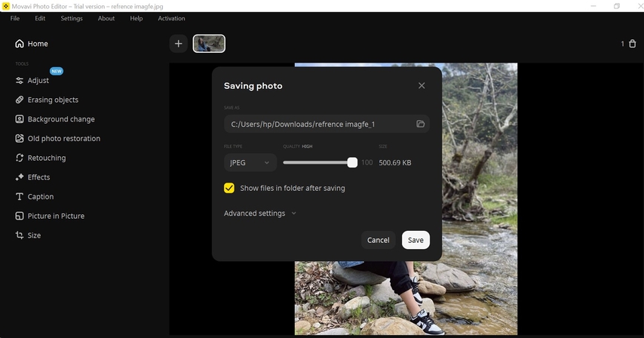Open Old photo restoration tool

pyautogui.click(x=57, y=138)
